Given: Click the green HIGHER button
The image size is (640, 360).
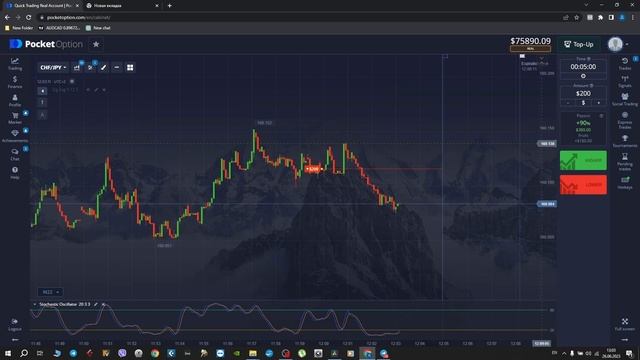Looking at the screenshot, I should click(x=583, y=160).
